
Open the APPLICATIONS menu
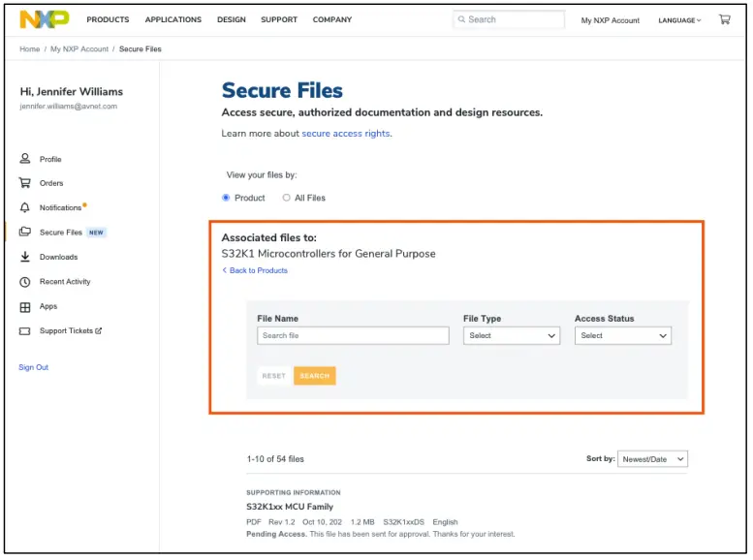(x=173, y=19)
